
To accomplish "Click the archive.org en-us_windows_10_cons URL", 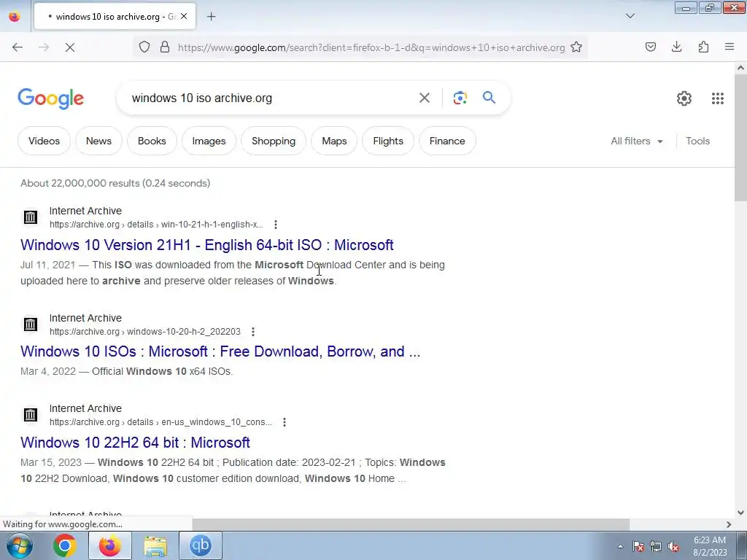I will (x=160, y=422).
